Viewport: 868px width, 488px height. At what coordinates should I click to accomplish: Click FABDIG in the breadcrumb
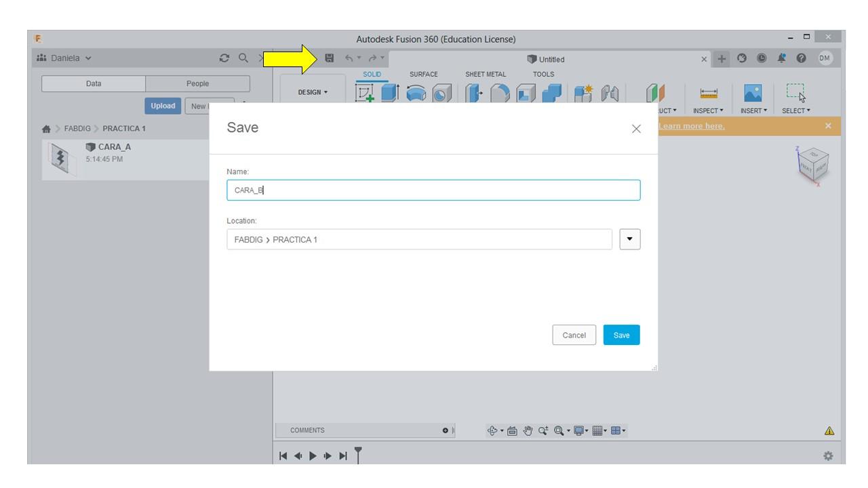[x=77, y=128]
